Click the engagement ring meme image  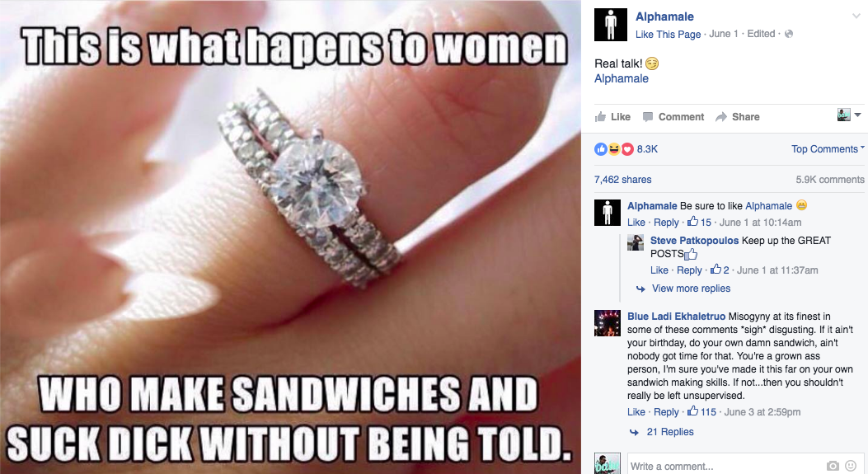point(290,237)
